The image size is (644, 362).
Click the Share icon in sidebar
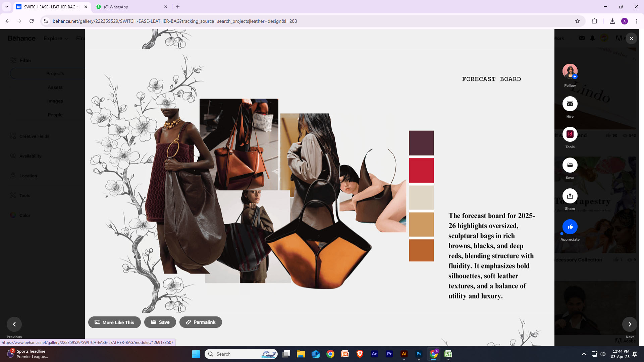point(570,196)
